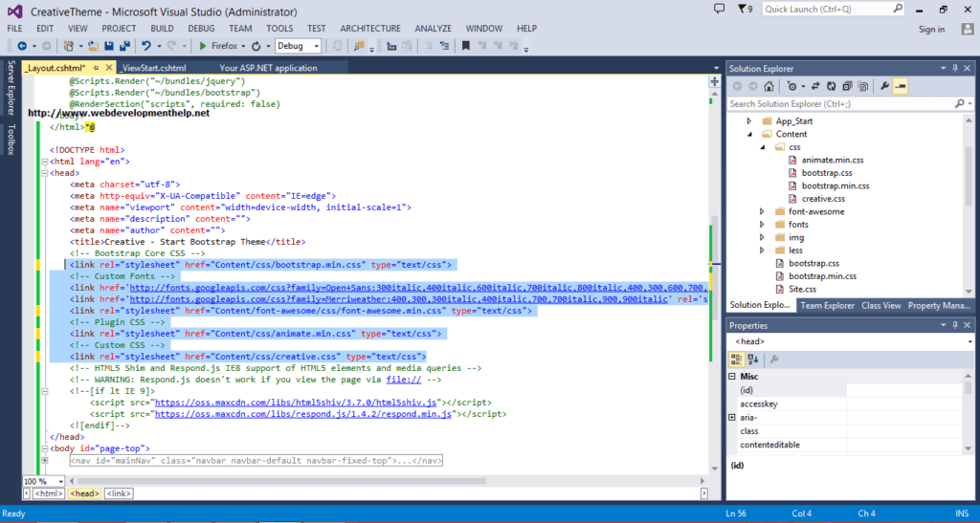Screen dimensions: 980x523
Task: Click the <link> breadcrumb tag button
Action: (x=118, y=493)
